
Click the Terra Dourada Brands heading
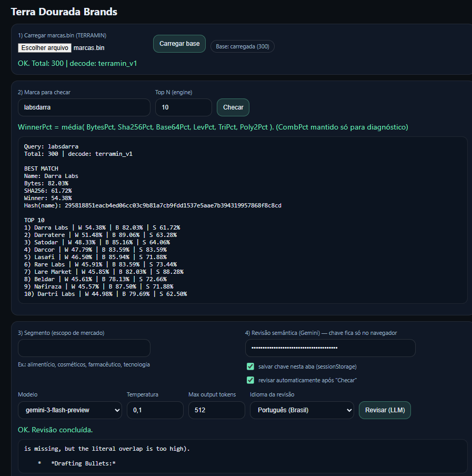click(x=64, y=12)
